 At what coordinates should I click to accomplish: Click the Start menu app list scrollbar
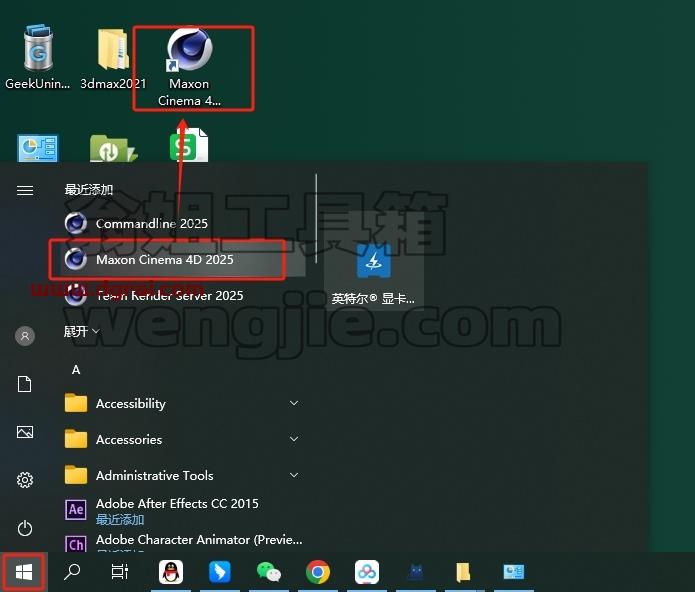coord(316,218)
